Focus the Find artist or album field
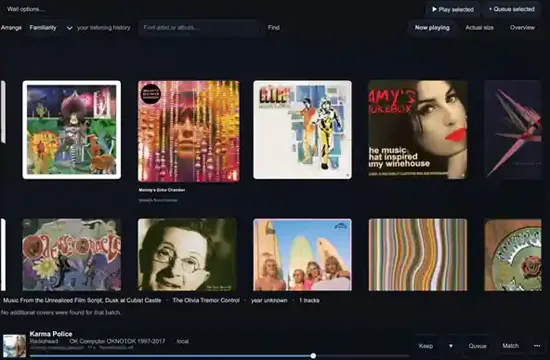Image resolution: width=550 pixels, height=360 pixels. click(199, 28)
